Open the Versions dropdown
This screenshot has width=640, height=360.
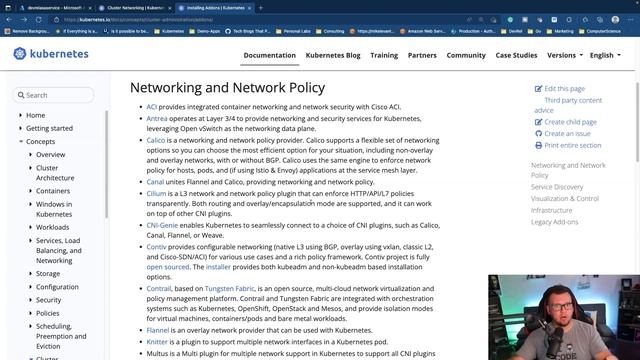(x=565, y=55)
